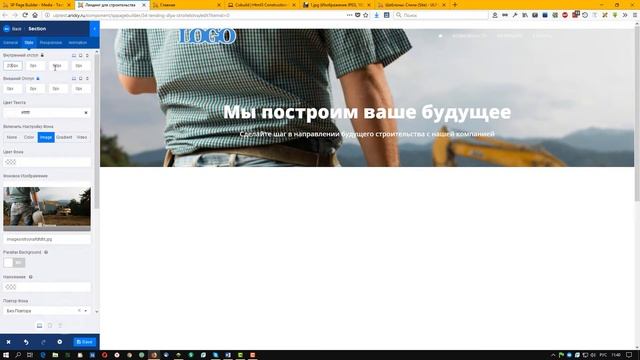Redo the undone change
This screenshot has height=360, width=640.
pyautogui.click(x=43, y=342)
